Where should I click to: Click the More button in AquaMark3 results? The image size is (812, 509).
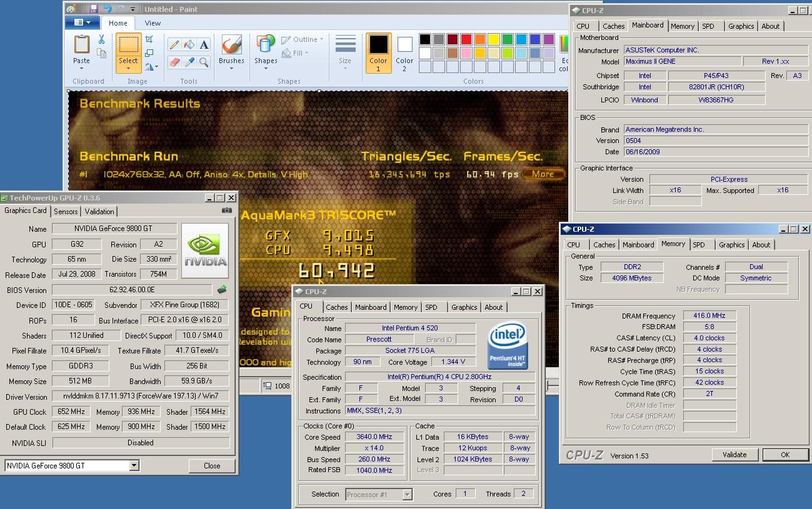[543, 174]
